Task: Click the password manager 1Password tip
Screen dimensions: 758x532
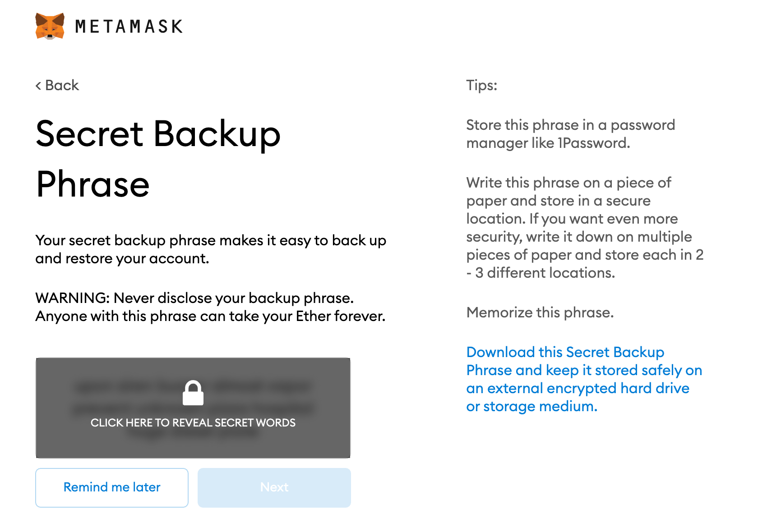Action: coord(570,134)
